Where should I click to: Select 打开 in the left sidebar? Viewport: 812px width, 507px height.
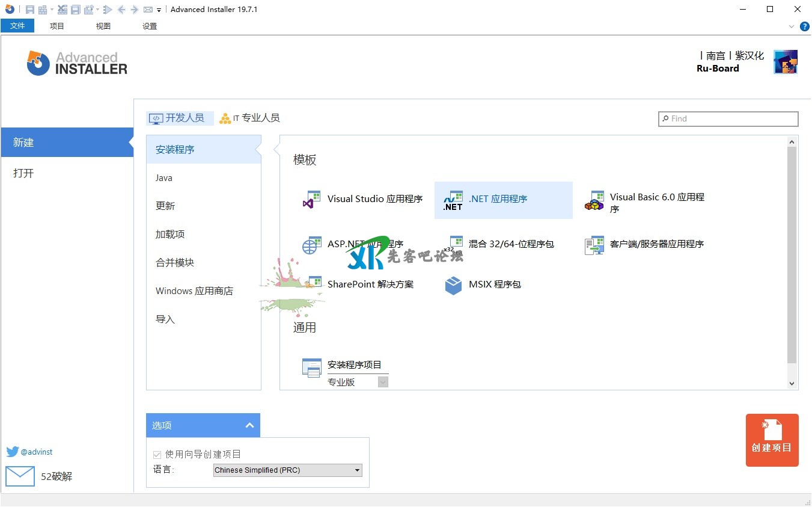point(24,173)
